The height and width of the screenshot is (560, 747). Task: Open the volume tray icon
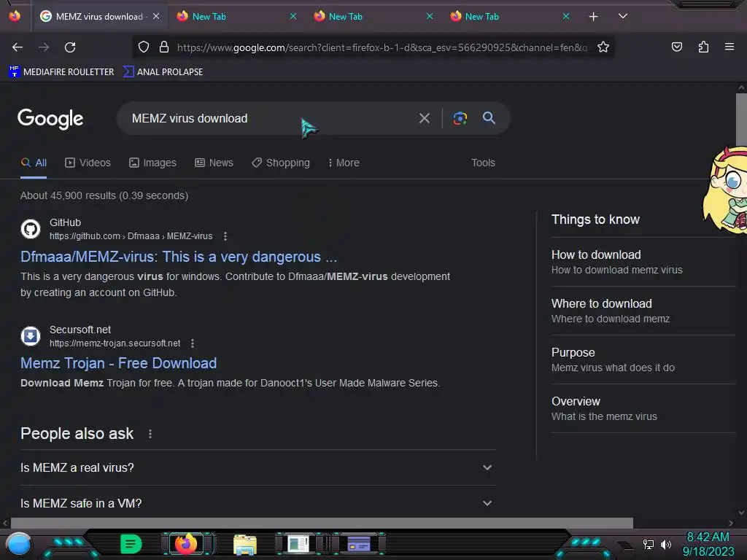(x=666, y=544)
